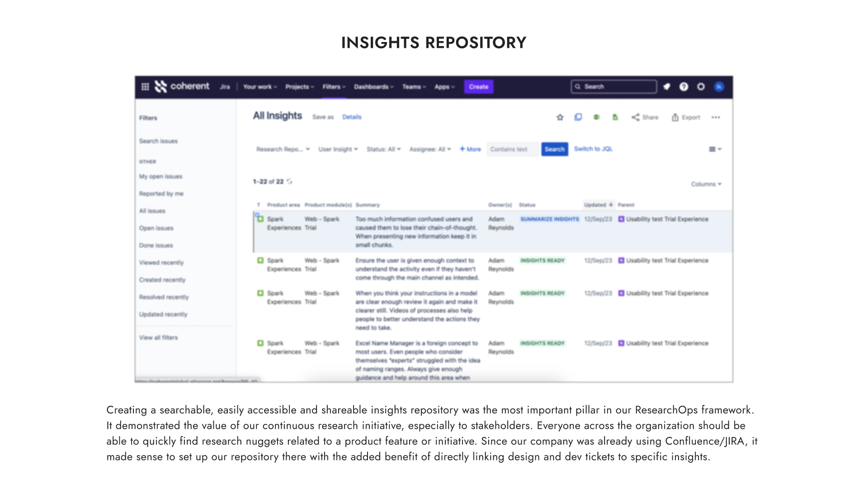Expand the Projects menu

(299, 87)
